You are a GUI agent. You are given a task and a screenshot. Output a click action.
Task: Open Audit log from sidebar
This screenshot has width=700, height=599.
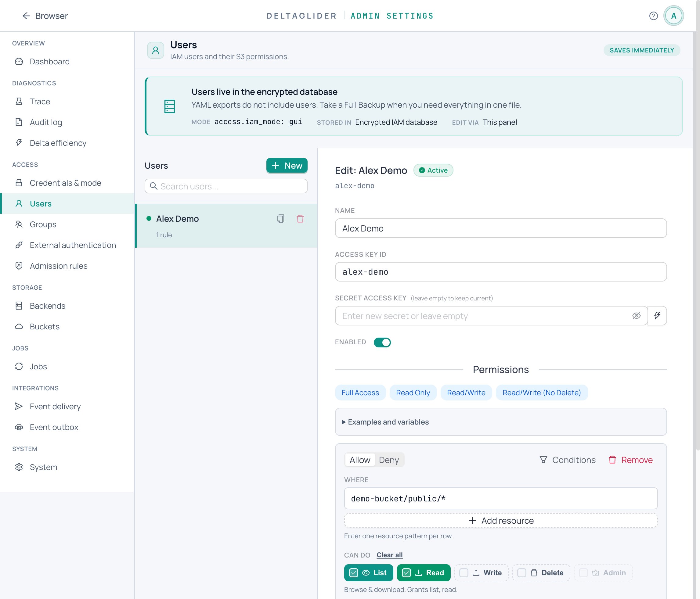[67, 122]
